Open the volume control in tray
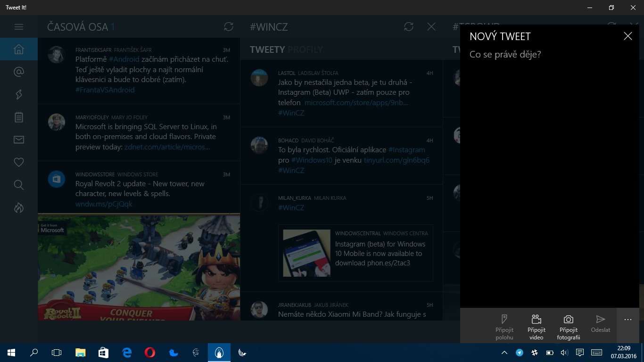The height and width of the screenshot is (362, 644). pos(565,353)
